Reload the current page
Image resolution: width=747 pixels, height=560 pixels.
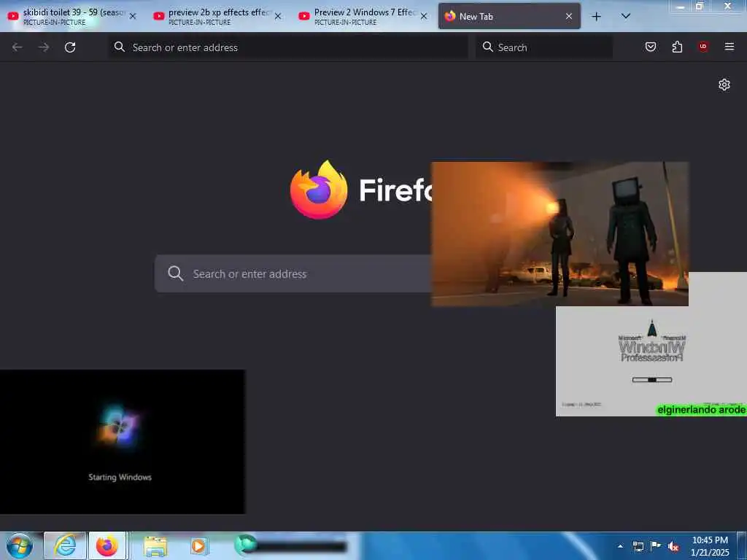[x=70, y=47]
